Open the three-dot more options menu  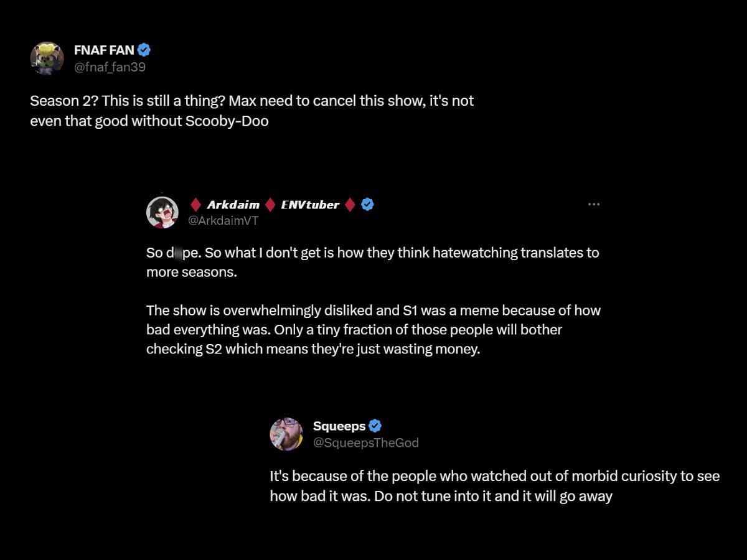(594, 204)
